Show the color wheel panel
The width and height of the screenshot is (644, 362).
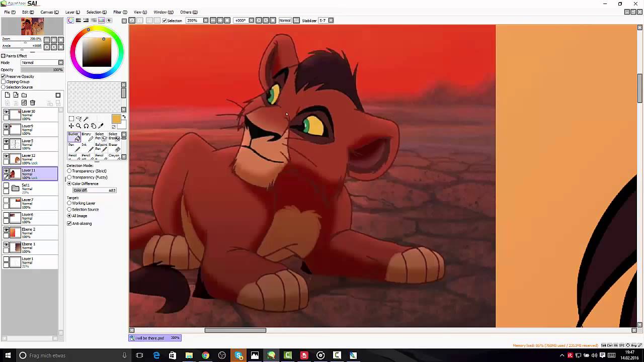pyautogui.click(x=70, y=21)
